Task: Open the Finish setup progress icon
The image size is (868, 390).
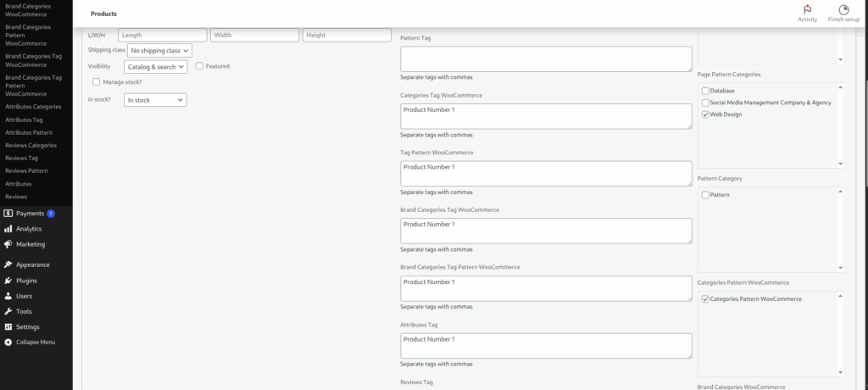Action: (x=843, y=9)
